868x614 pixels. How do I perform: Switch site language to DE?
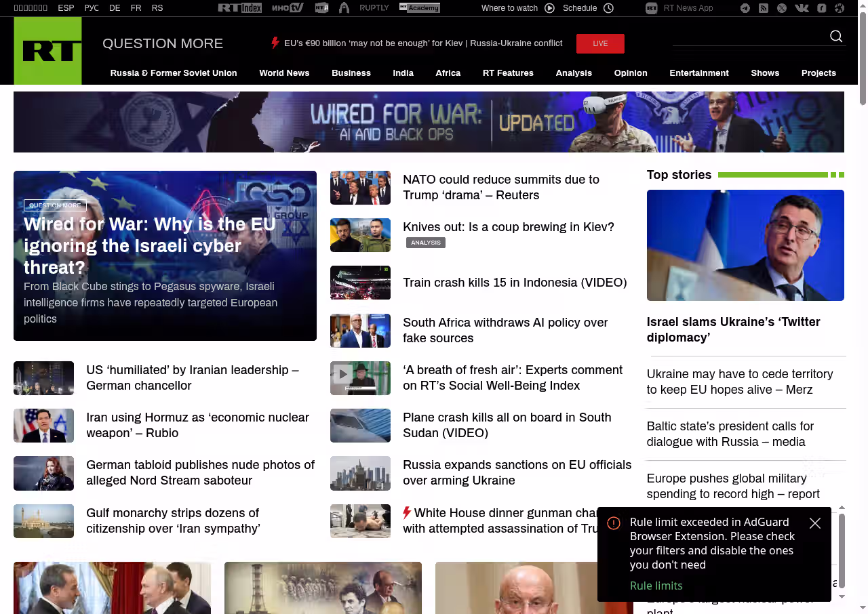115,8
